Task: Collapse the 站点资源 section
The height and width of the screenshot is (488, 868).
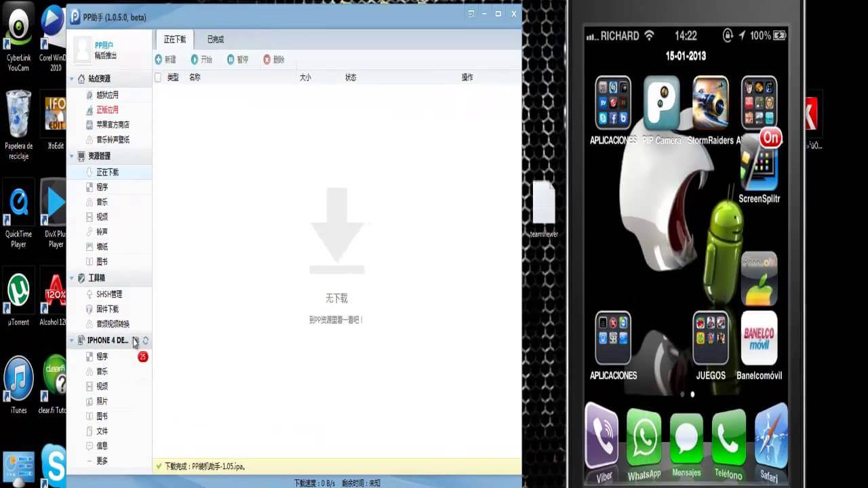Action: (71, 79)
